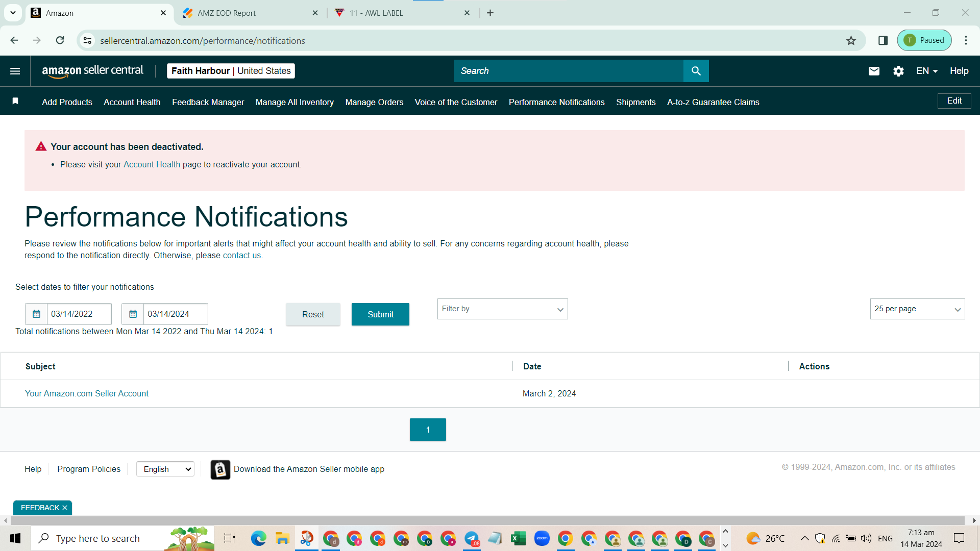The image size is (980, 551).
Task: Open a new browser tab
Action: pos(490,13)
